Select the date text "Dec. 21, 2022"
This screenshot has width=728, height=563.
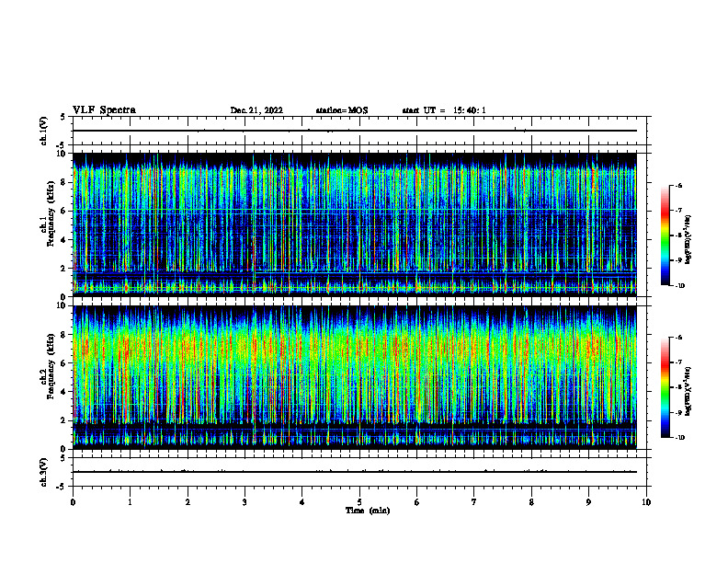point(256,110)
